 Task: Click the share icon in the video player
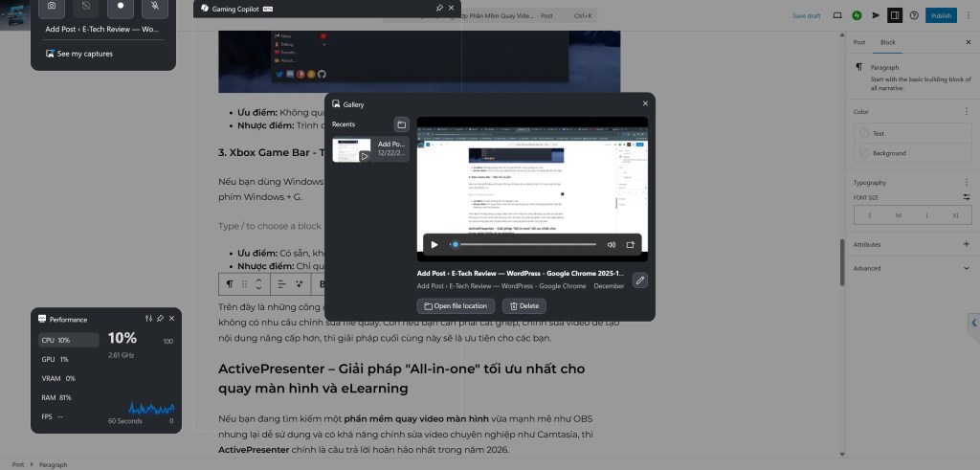(x=631, y=244)
